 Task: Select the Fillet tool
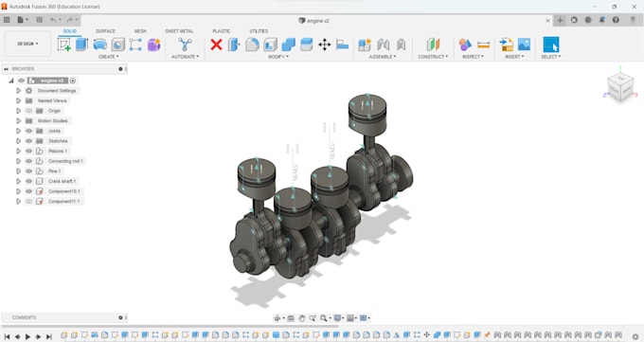pyautogui.click(x=252, y=45)
